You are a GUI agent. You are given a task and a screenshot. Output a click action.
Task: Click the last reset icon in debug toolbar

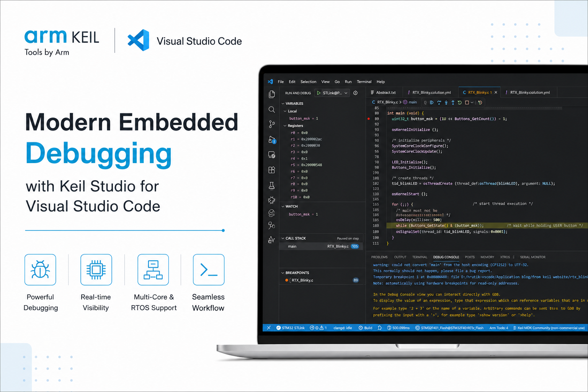(x=480, y=103)
